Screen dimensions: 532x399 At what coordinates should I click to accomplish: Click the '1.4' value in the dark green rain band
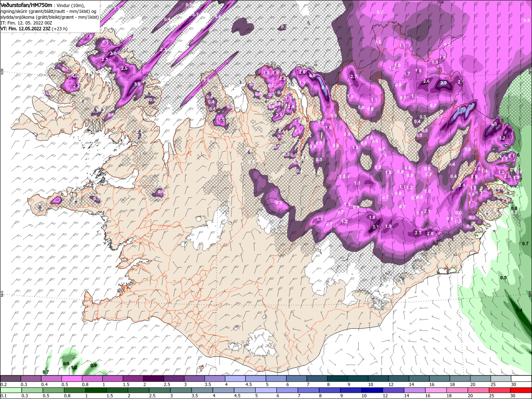(519, 310)
